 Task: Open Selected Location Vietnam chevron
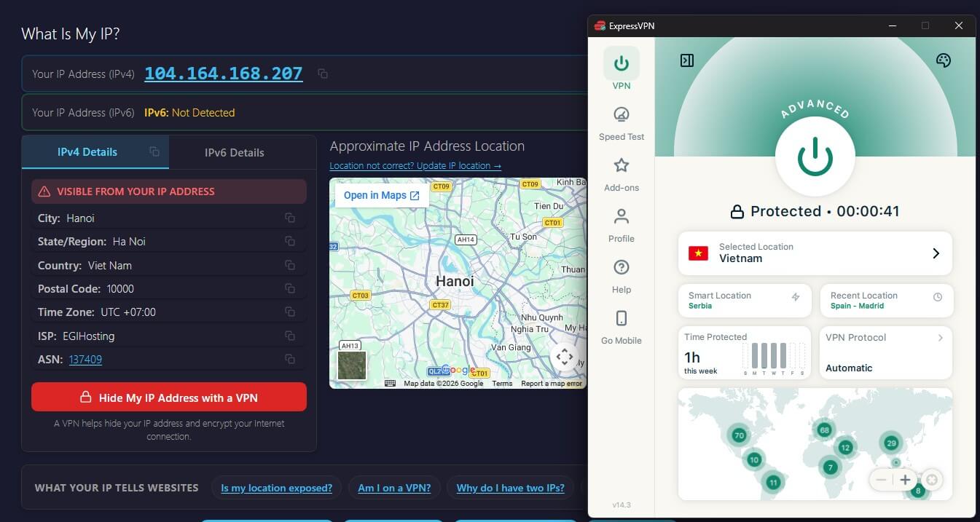[x=936, y=253]
